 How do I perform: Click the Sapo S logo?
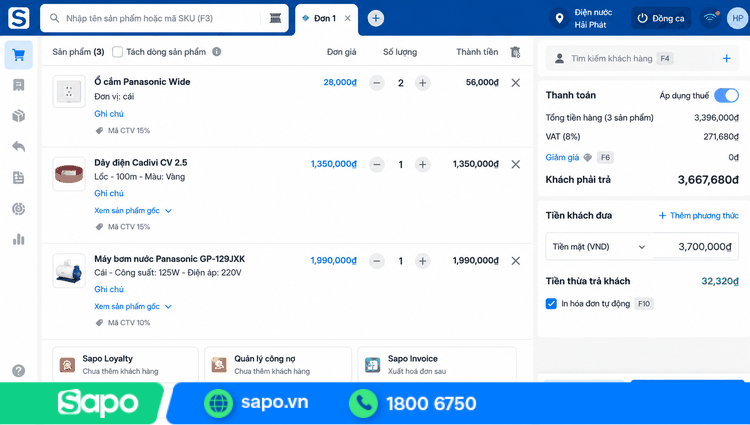(x=19, y=18)
